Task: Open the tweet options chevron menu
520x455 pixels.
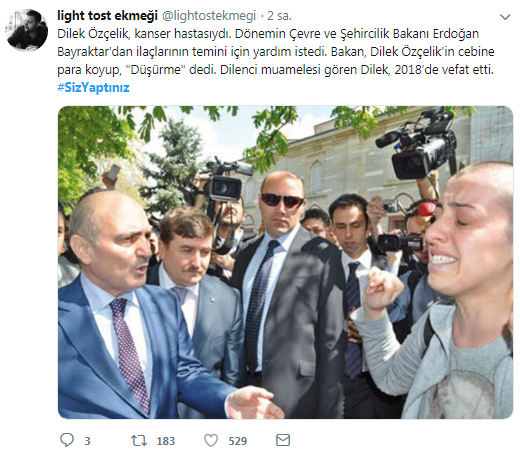Action: (x=505, y=17)
